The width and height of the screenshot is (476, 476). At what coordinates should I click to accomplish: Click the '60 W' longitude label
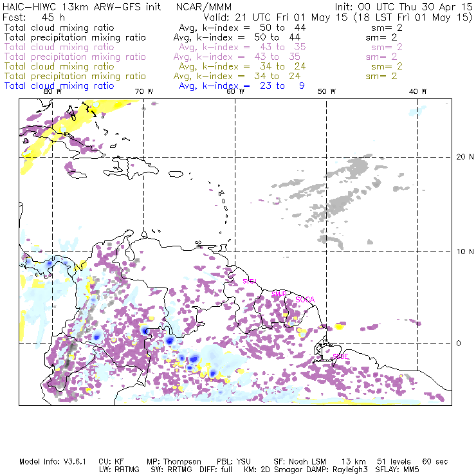click(x=235, y=91)
